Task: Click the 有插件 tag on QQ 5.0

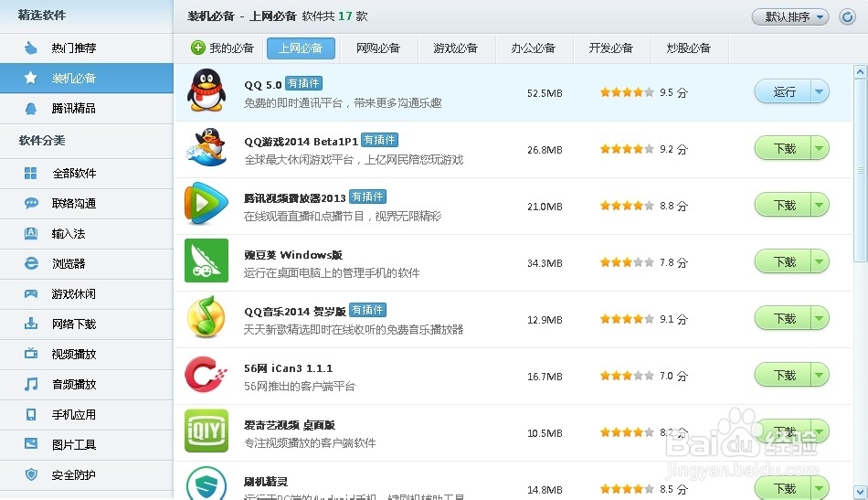Action: point(303,83)
